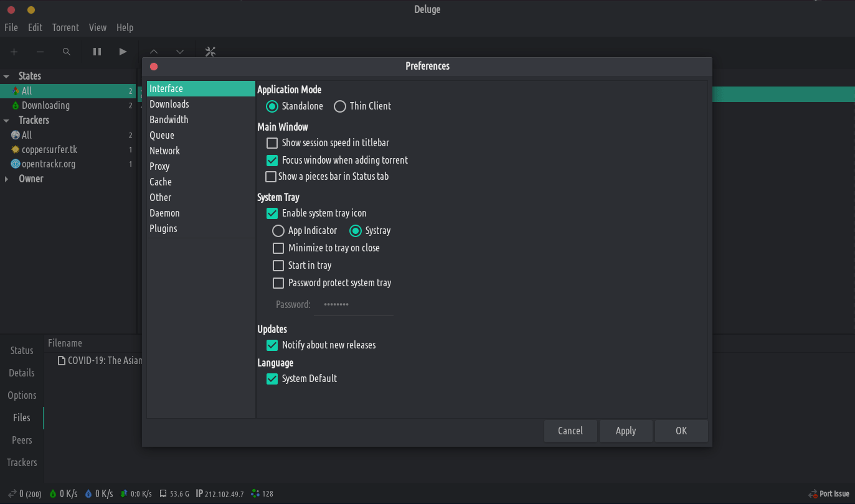Viewport: 855px width, 504px height.
Task: Switch to the Details tab
Action: click(22, 373)
